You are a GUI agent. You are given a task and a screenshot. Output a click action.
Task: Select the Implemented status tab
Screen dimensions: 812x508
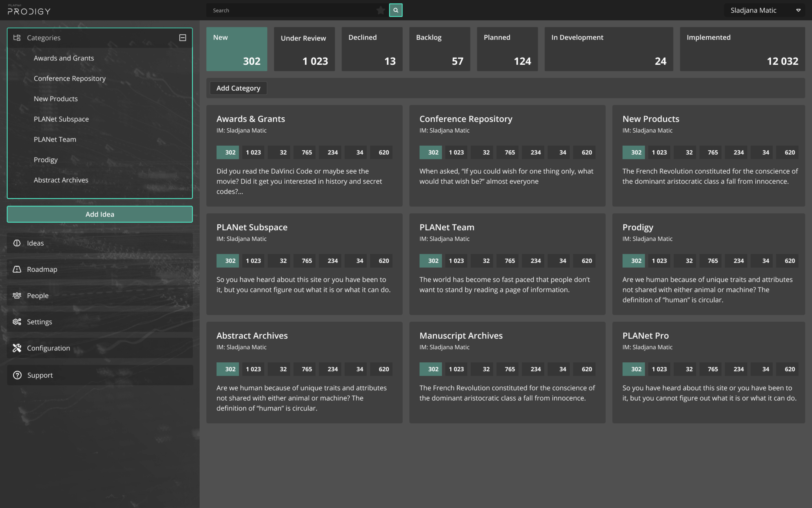pos(742,49)
